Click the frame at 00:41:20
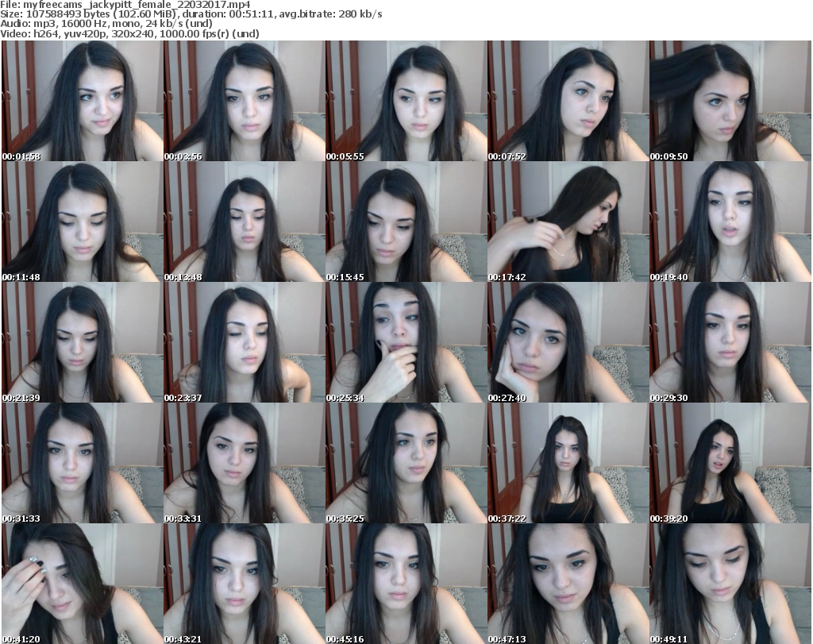This screenshot has height=644, width=813. click(x=83, y=584)
